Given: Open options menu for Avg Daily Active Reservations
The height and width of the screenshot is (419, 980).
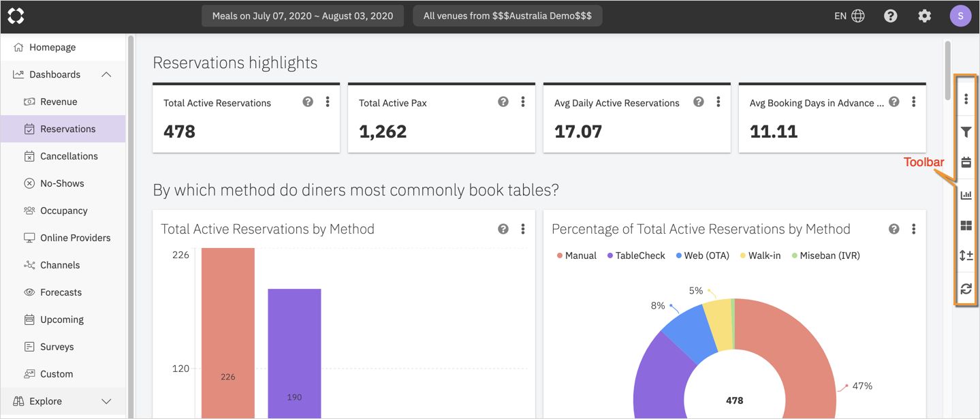Looking at the screenshot, I should (718, 102).
